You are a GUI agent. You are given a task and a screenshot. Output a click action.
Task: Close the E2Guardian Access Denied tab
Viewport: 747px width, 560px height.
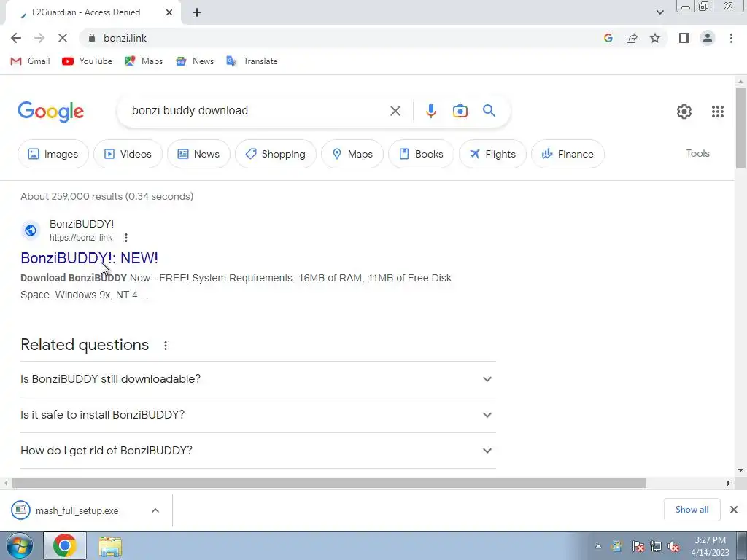pos(169,12)
